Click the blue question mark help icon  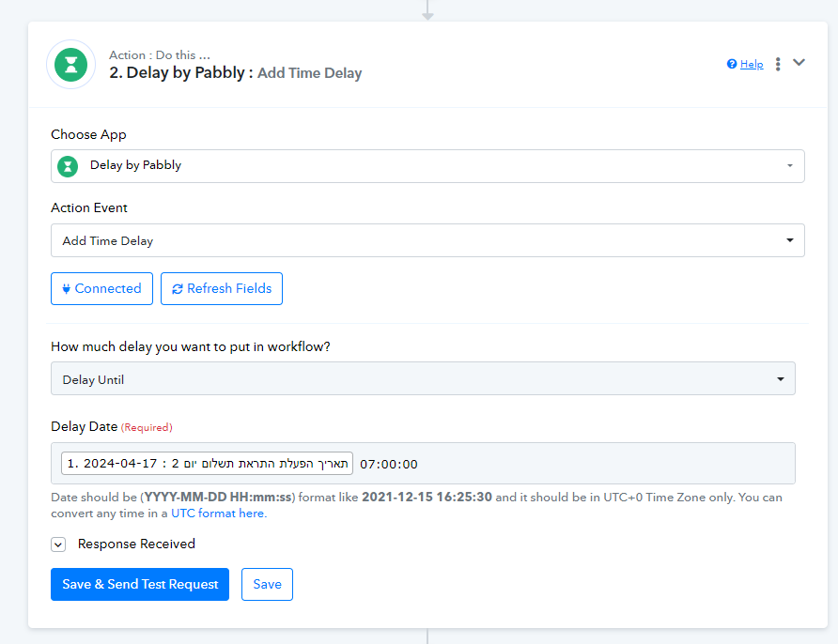tap(732, 64)
